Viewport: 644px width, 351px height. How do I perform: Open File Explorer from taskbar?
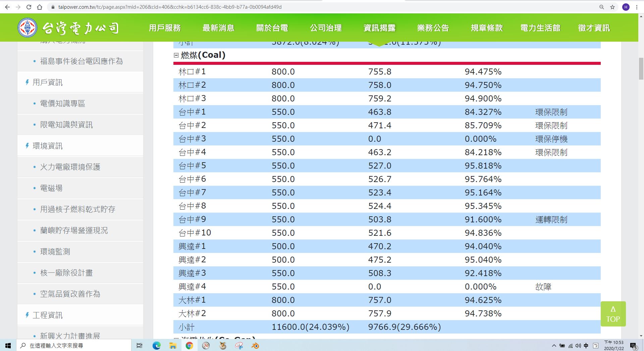pyautogui.click(x=173, y=345)
